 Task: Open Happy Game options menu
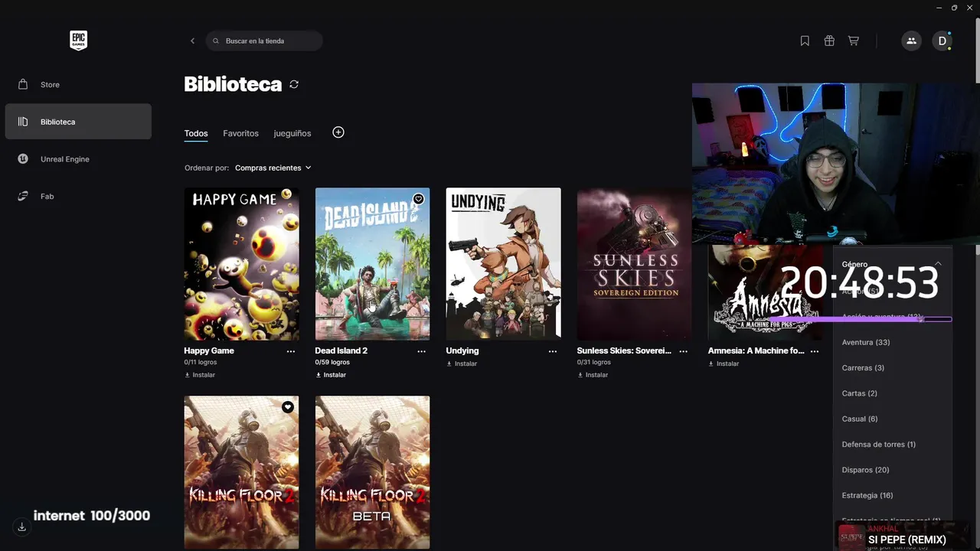point(291,351)
